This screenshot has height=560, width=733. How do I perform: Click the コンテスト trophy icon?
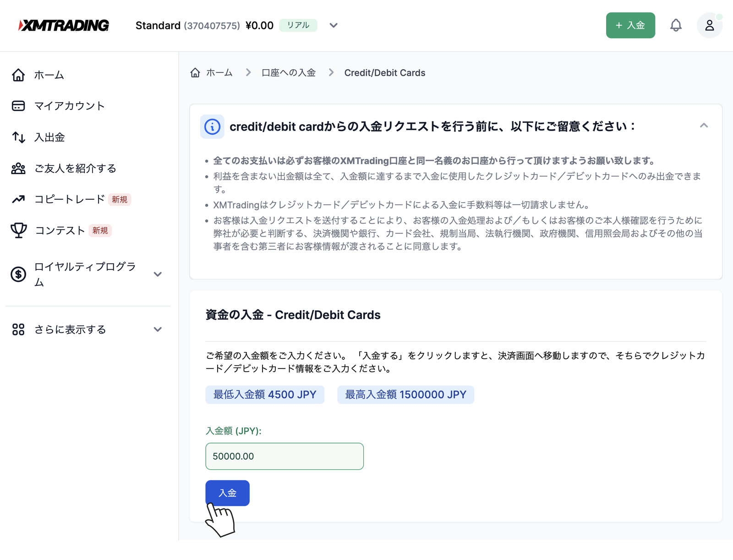click(18, 231)
